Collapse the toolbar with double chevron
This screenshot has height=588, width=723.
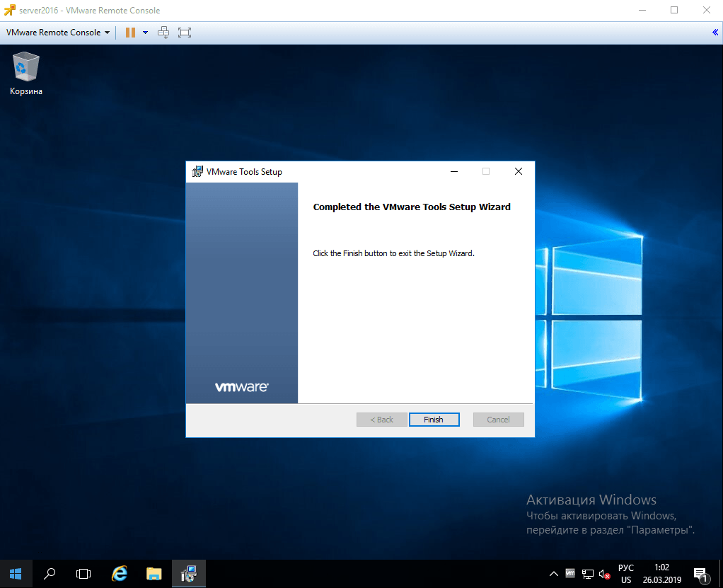point(715,32)
